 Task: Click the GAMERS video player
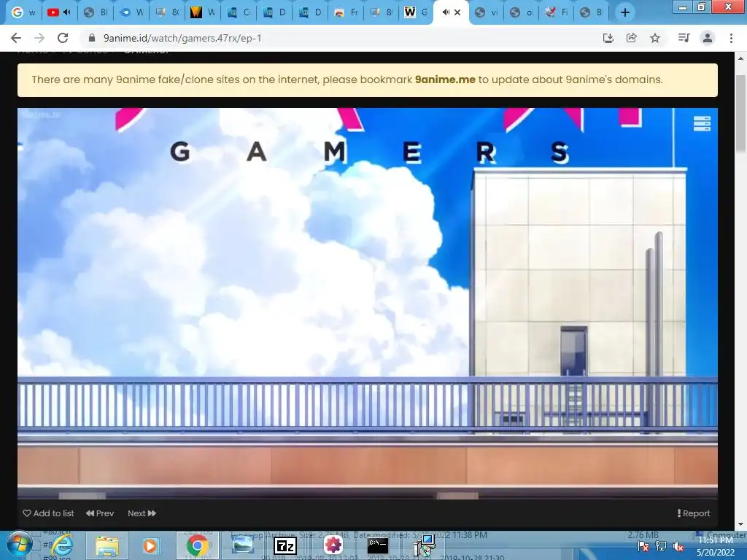pos(368,303)
